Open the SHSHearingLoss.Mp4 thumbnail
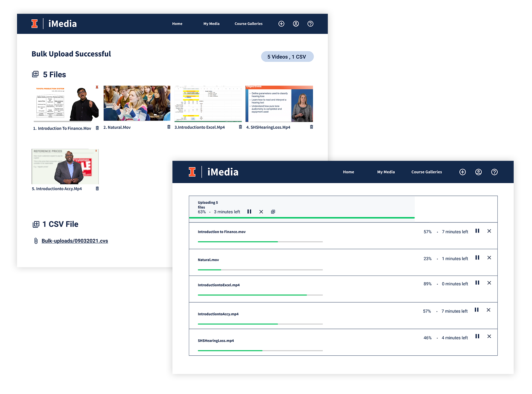 279,104
